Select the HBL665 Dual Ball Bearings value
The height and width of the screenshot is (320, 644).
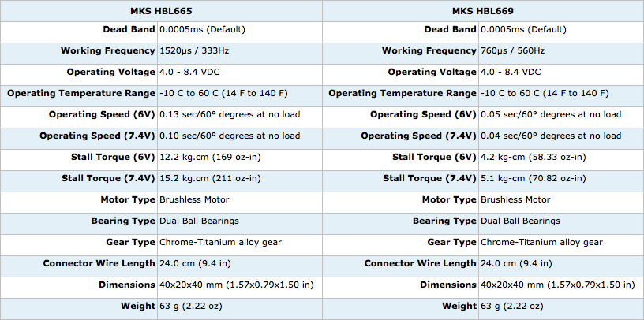pos(199,221)
